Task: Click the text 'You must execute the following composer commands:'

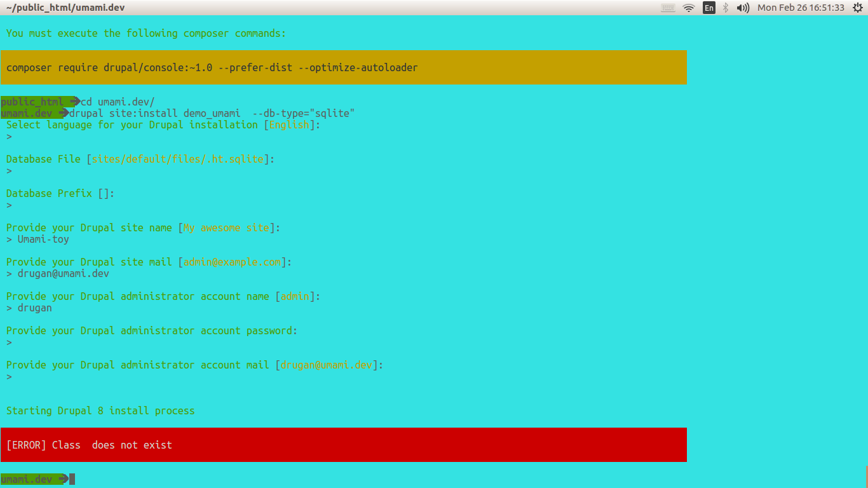Action: pyautogui.click(x=146, y=33)
